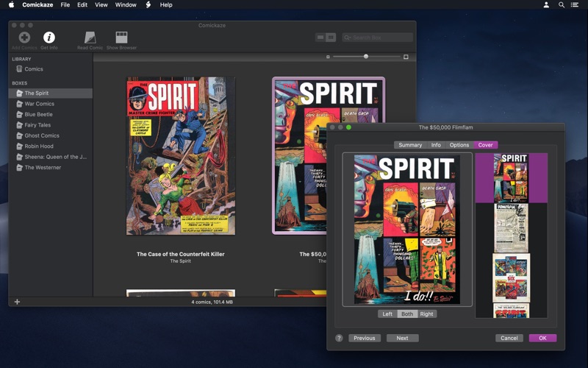Click Cancel in the info dialog

[x=509, y=338]
